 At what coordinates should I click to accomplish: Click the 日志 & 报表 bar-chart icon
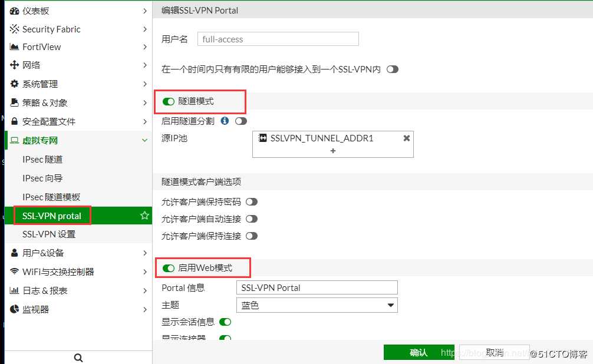click(x=14, y=290)
